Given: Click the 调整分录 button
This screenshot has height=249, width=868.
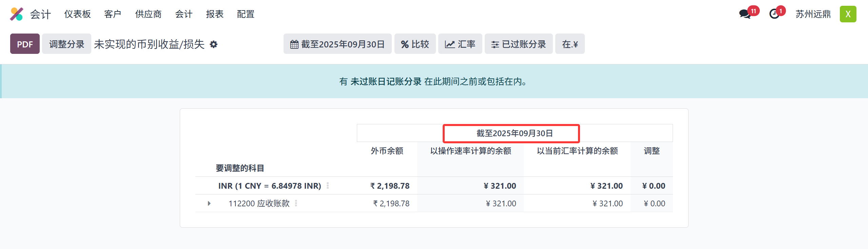Looking at the screenshot, I should tap(66, 44).
